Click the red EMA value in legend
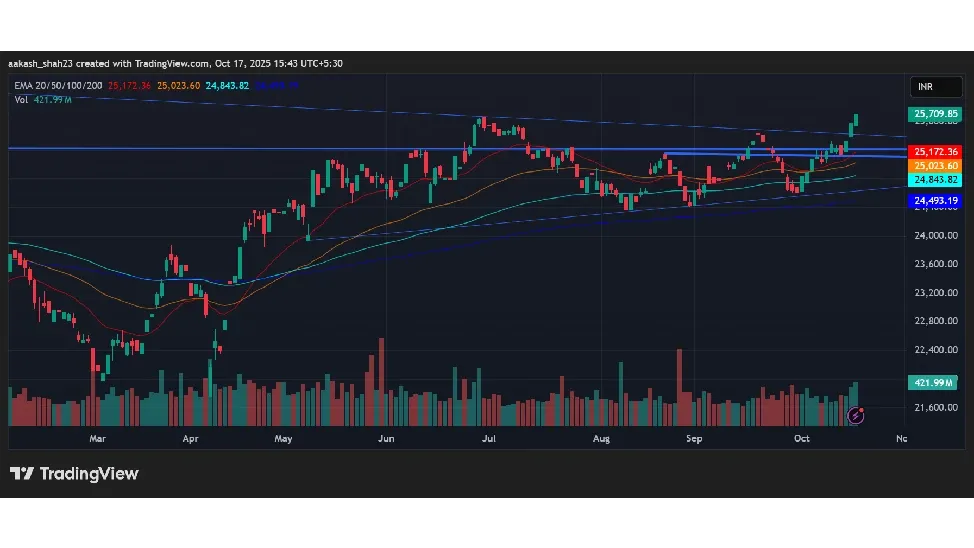Image resolution: width=974 pixels, height=548 pixels. [x=132, y=86]
